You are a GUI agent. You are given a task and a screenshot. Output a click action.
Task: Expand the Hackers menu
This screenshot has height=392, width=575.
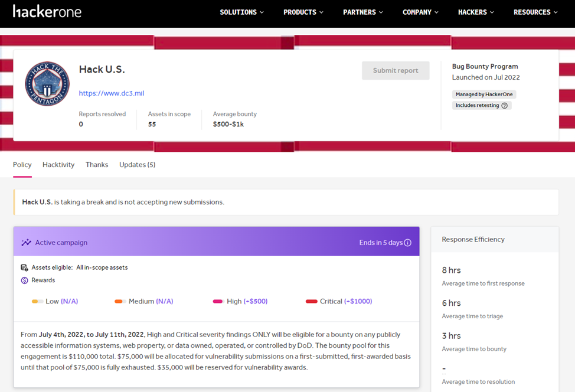coord(476,12)
